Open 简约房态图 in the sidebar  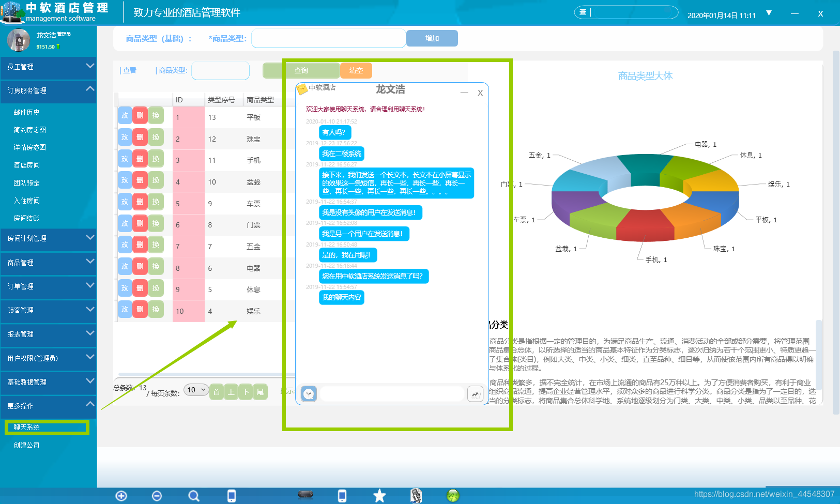click(30, 130)
